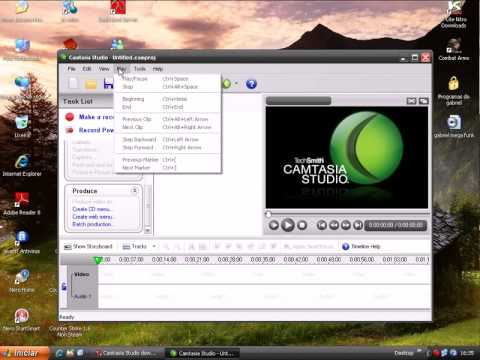
Task: Choose Previous Clip in the Play menu
Action: 168,119
